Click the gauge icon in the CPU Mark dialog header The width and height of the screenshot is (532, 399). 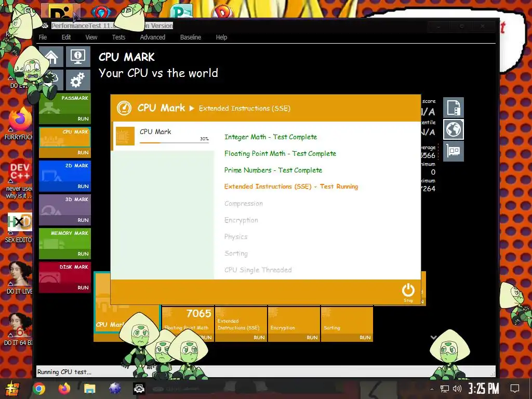[x=124, y=108]
